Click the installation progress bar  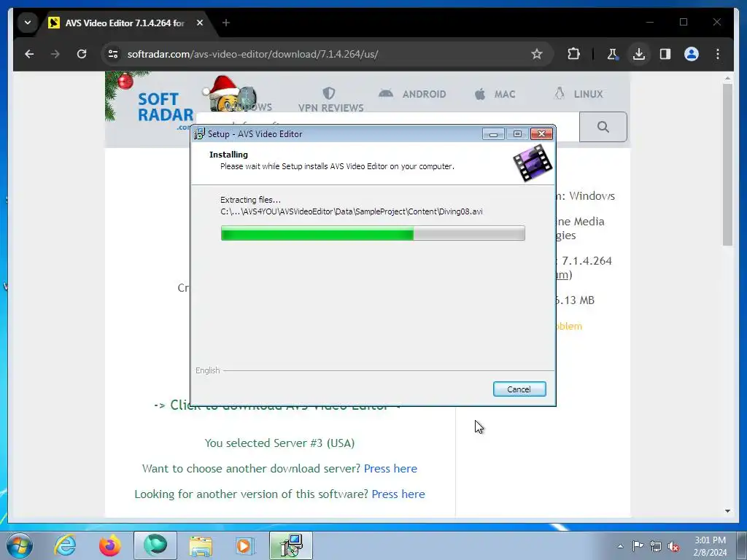point(373,233)
